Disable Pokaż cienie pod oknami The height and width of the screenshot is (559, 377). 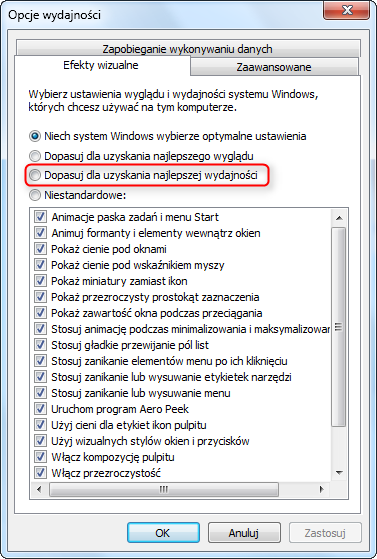[40, 248]
